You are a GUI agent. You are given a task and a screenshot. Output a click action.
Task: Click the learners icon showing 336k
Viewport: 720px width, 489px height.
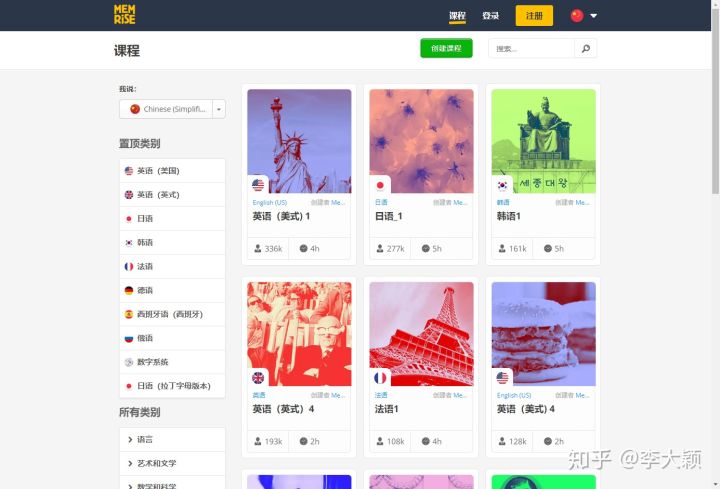click(258, 248)
